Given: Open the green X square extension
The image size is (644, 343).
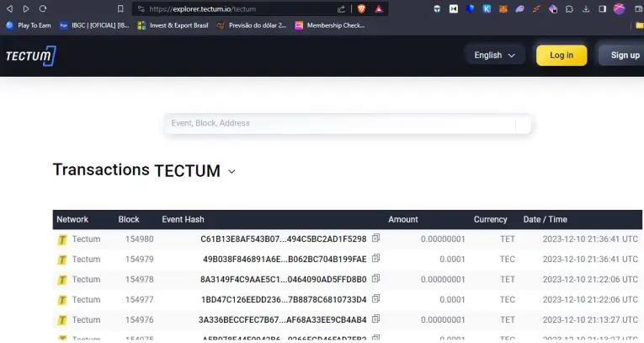Looking at the screenshot, I should coord(454,8).
